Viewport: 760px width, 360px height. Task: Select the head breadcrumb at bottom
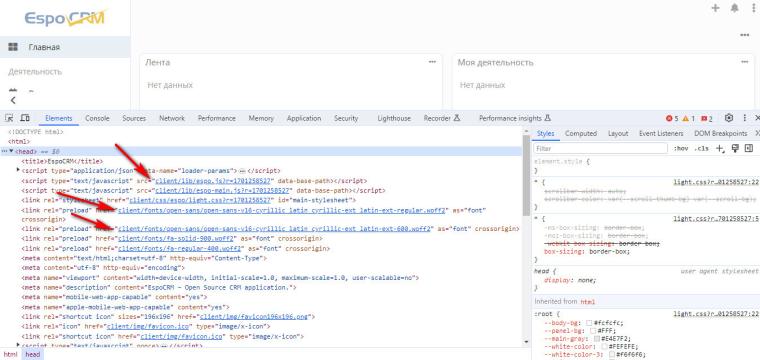[x=32, y=355]
